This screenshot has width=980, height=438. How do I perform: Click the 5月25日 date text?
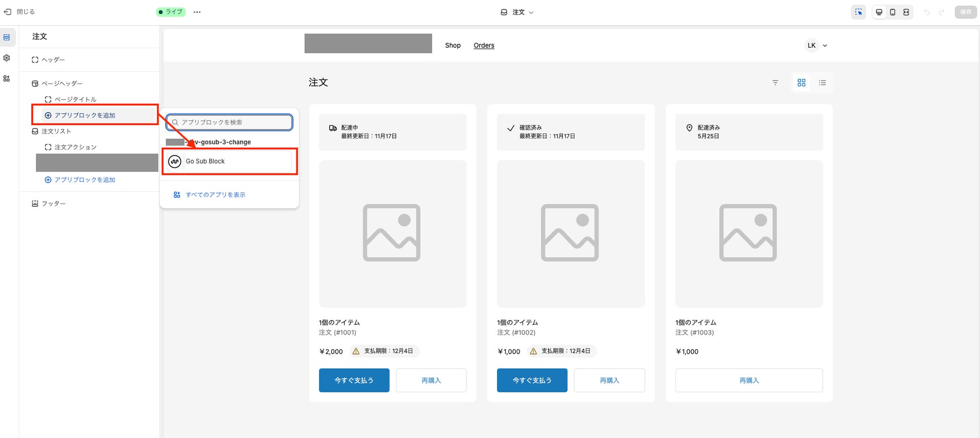click(x=708, y=136)
